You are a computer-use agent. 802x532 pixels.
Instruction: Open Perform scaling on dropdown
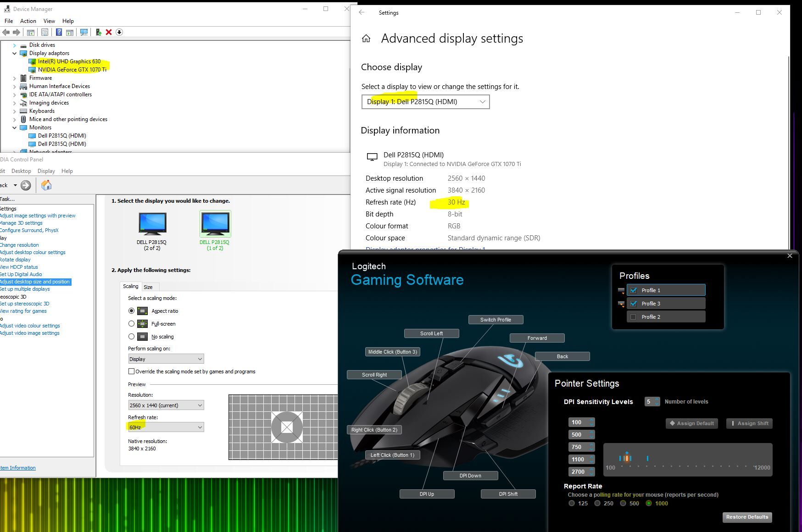point(166,359)
